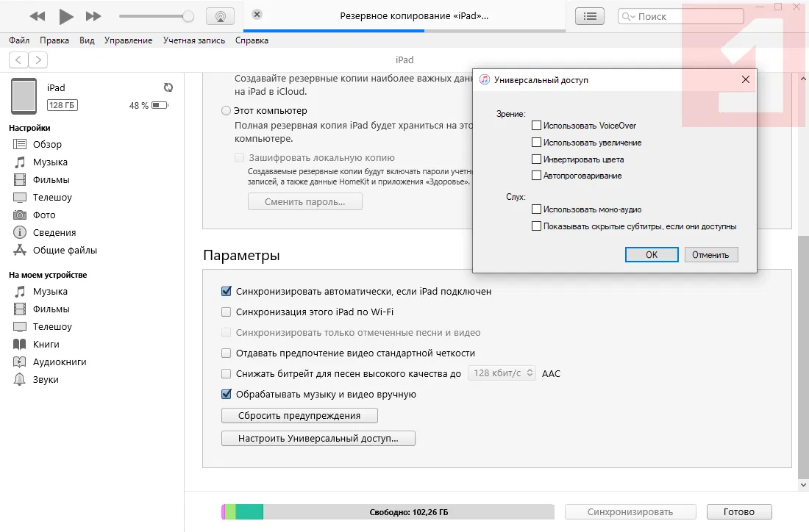The image size is (809, 532).
Task: Enable Отдавать предпочтение видео стандартной четкости
Action: tap(226, 353)
